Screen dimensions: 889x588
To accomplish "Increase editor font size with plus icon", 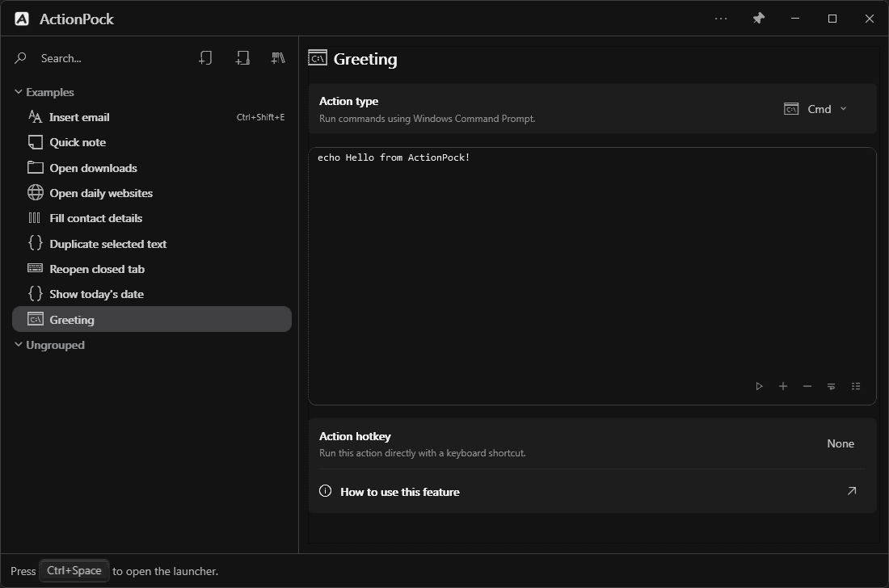I will (783, 386).
